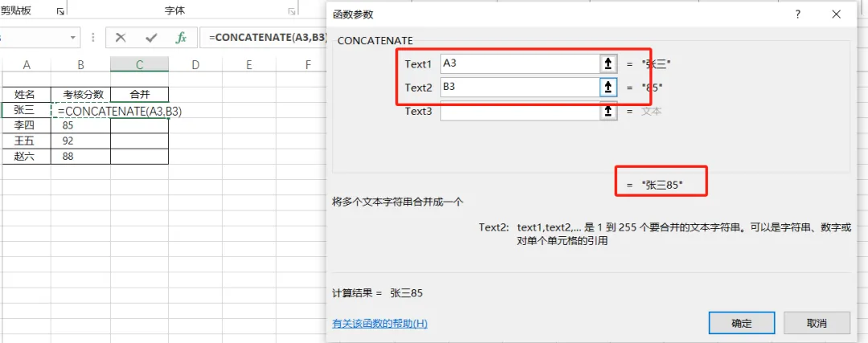Open the 有关该函数的帮助(H) link
This screenshot has width=868, height=343.
point(379,323)
